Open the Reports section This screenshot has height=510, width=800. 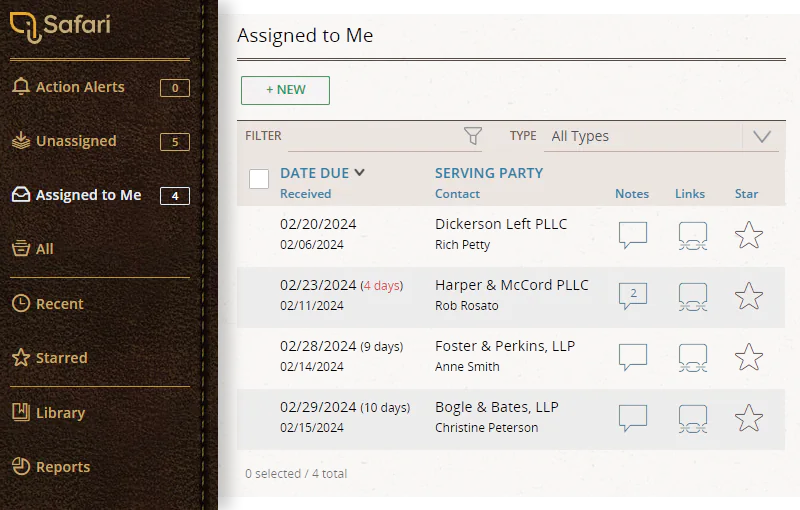coord(51,466)
